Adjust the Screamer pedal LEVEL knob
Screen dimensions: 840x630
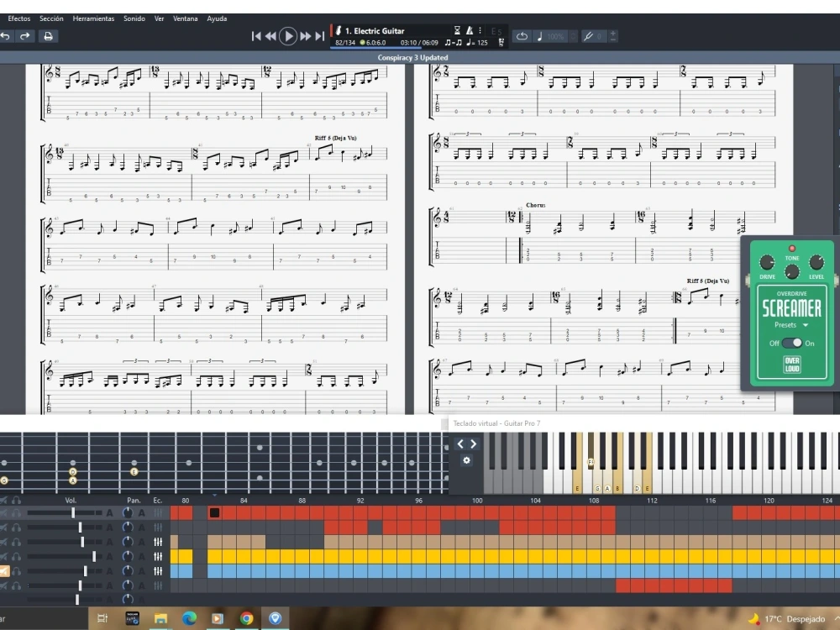tap(816, 262)
